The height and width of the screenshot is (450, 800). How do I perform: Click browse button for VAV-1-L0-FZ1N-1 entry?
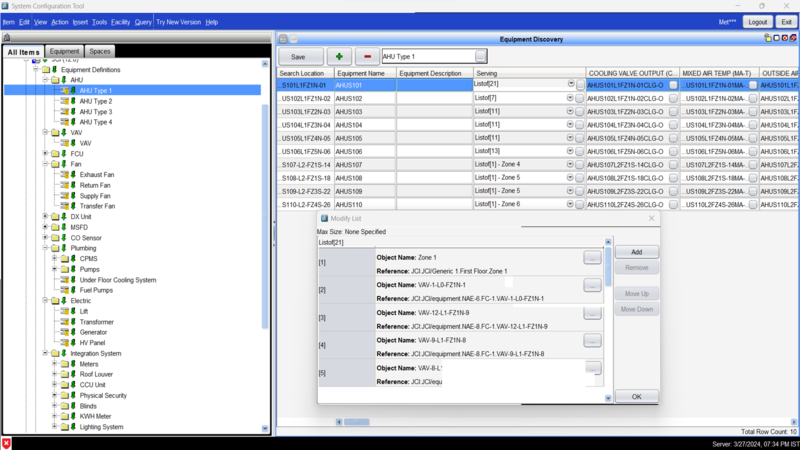(x=592, y=285)
